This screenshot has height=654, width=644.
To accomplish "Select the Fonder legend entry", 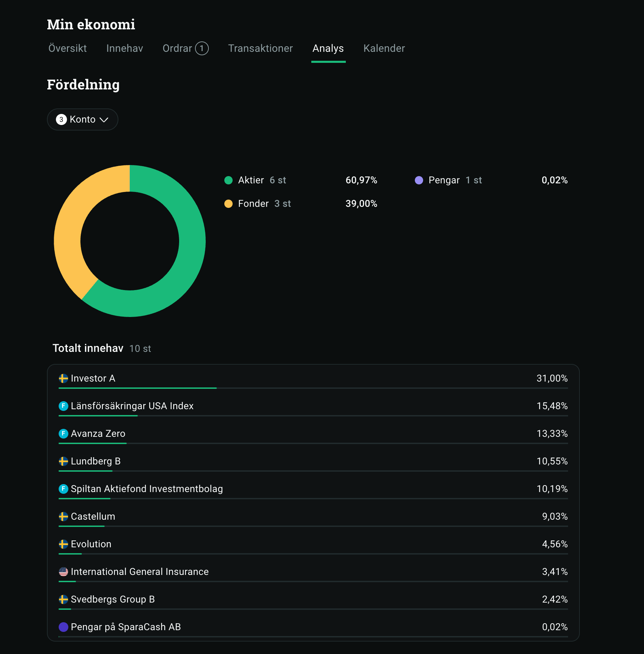I will (301, 204).
